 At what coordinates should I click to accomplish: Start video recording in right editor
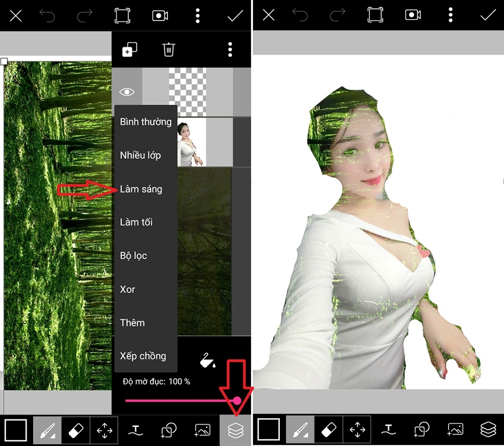coord(413,15)
